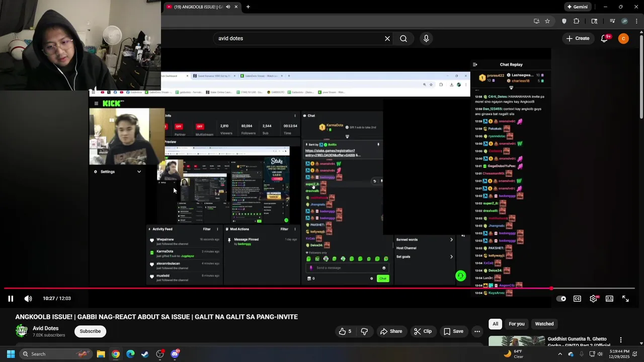Switch the player to theater mode
644x362 pixels.
[609, 299]
